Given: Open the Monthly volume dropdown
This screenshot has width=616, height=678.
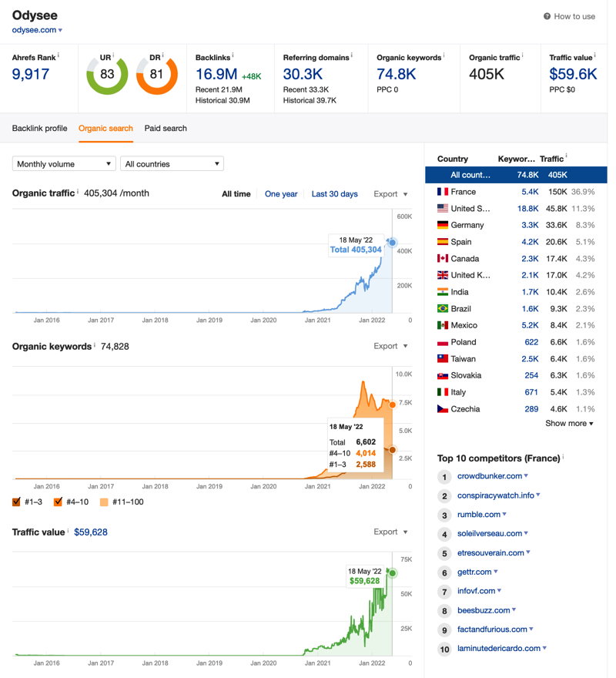Looking at the screenshot, I should pyautogui.click(x=64, y=164).
